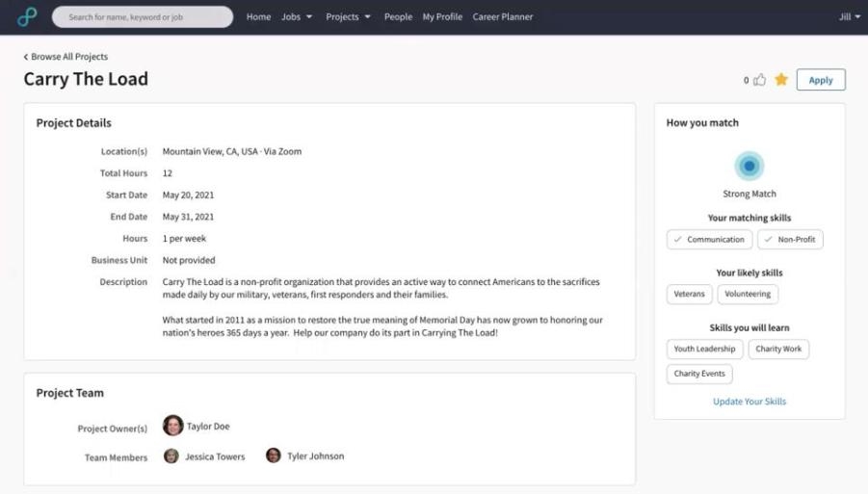Click the Update Your Skills link

pos(749,402)
